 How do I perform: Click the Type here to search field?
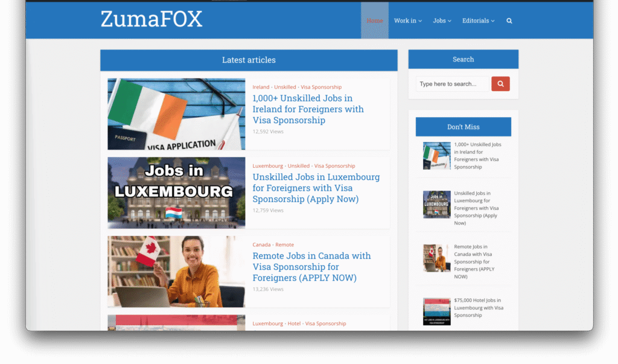click(452, 84)
